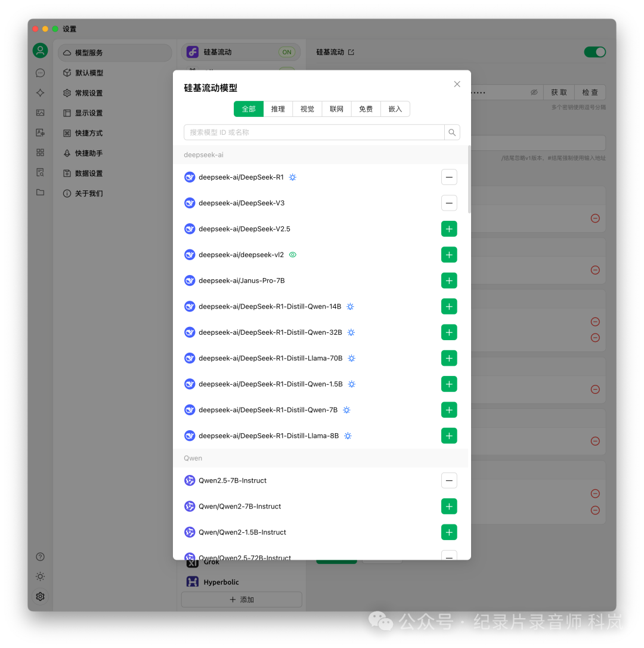Click the search magnifier icon
This screenshot has width=644, height=648.
(453, 132)
